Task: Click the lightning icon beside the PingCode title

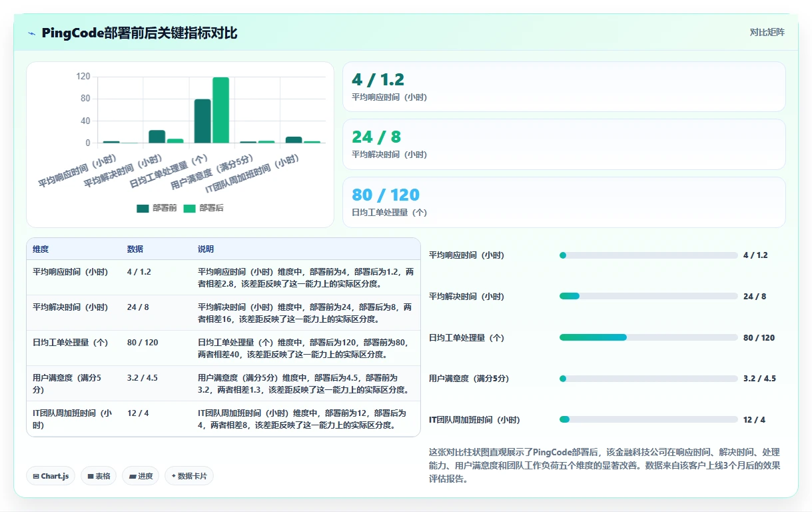Action: (x=32, y=33)
